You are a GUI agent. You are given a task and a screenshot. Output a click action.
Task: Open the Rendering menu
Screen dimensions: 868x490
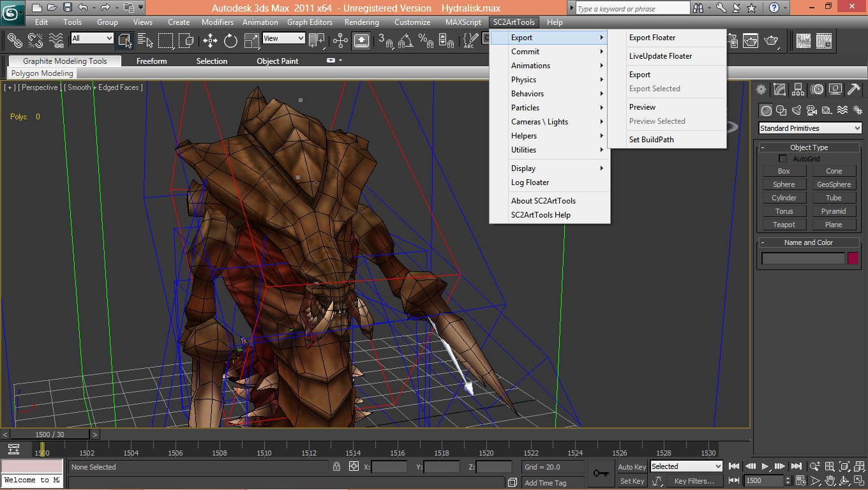tap(361, 22)
